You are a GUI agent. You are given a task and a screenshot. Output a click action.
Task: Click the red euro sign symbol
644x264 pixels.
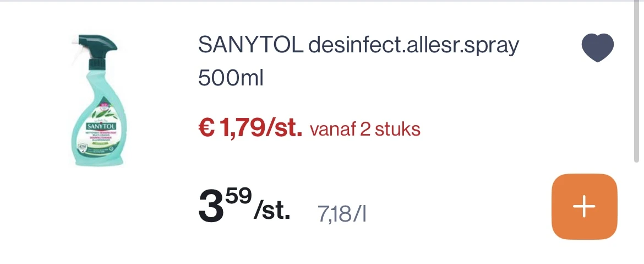(x=206, y=130)
